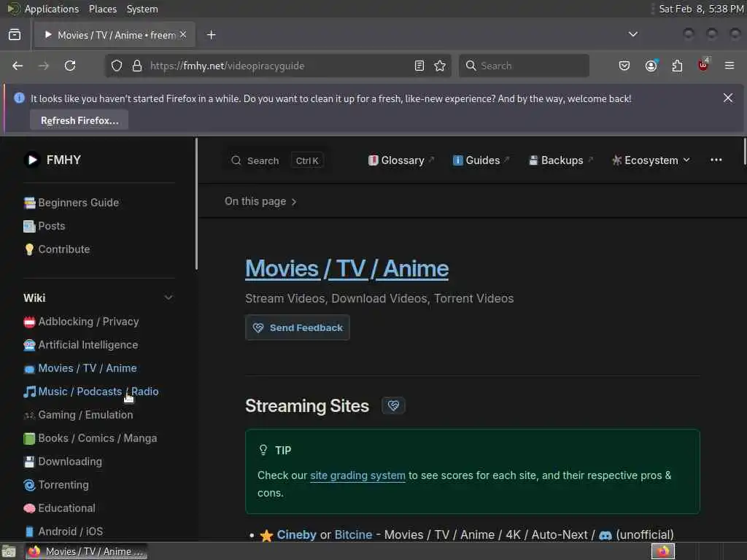Image resolution: width=747 pixels, height=560 pixels.
Task: Open Android / iOS wiki page
Action: [63, 532]
